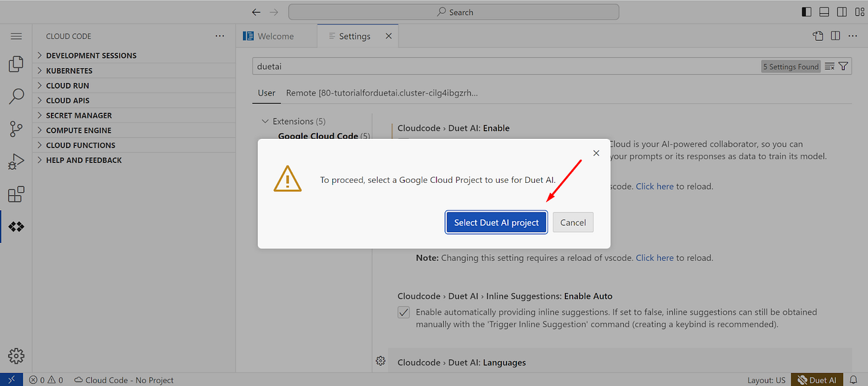Go forward with the right arrow
Image resolution: width=868 pixels, height=386 pixels.
pyautogui.click(x=274, y=12)
